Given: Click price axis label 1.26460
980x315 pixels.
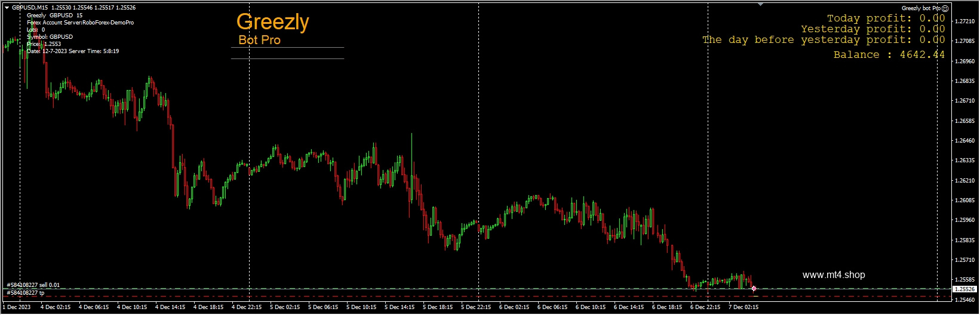Looking at the screenshot, I should pos(965,141).
